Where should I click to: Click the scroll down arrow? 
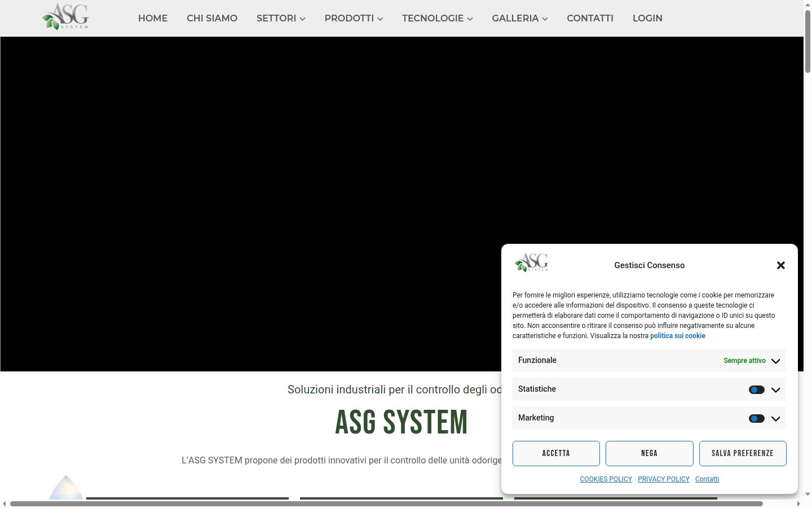click(x=807, y=494)
